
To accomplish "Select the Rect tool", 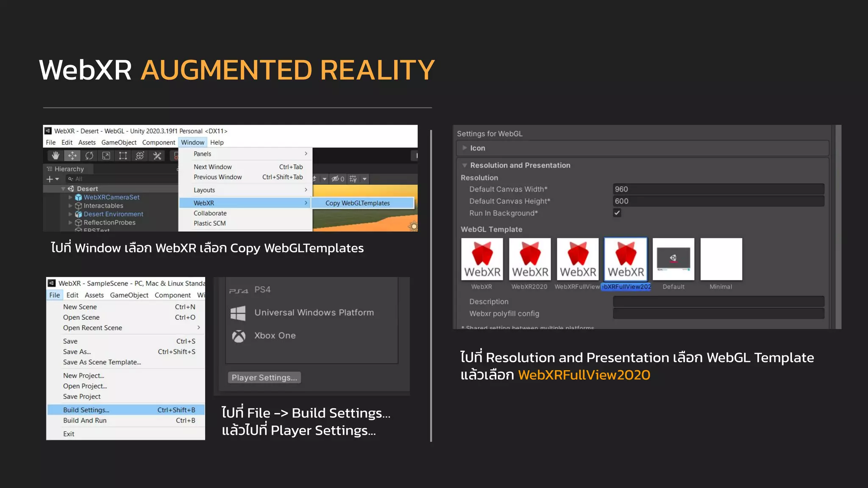I will coord(123,156).
